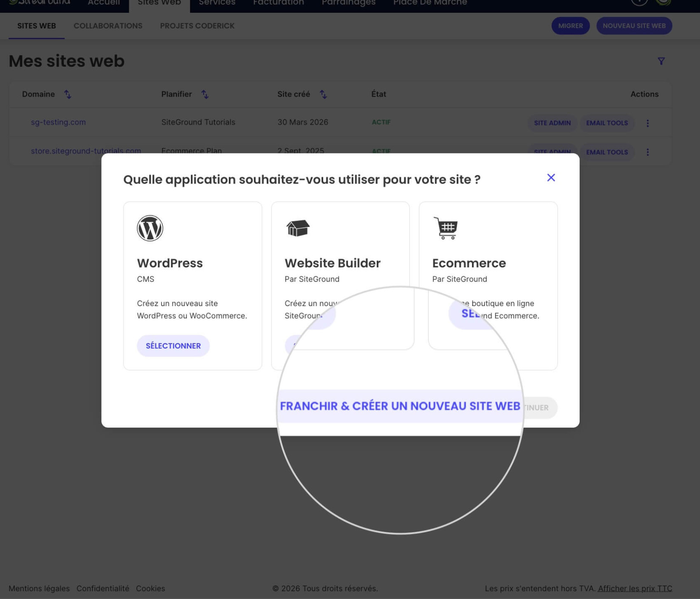Open the Mentions légales footer link
This screenshot has height=599, width=700.
coord(39,588)
